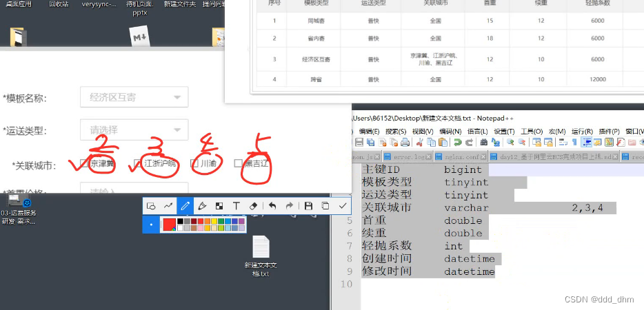
Task: Switch to the error.log tab
Action: [x=409, y=157]
